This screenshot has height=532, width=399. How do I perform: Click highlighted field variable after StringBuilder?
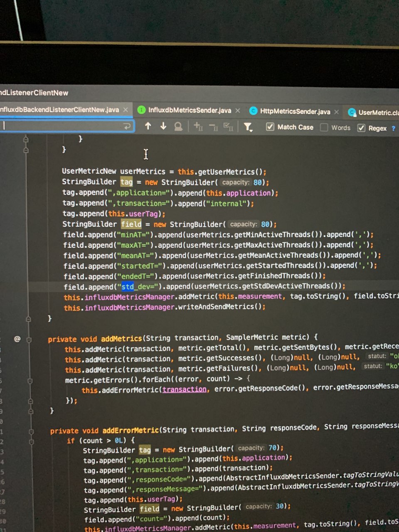131,224
